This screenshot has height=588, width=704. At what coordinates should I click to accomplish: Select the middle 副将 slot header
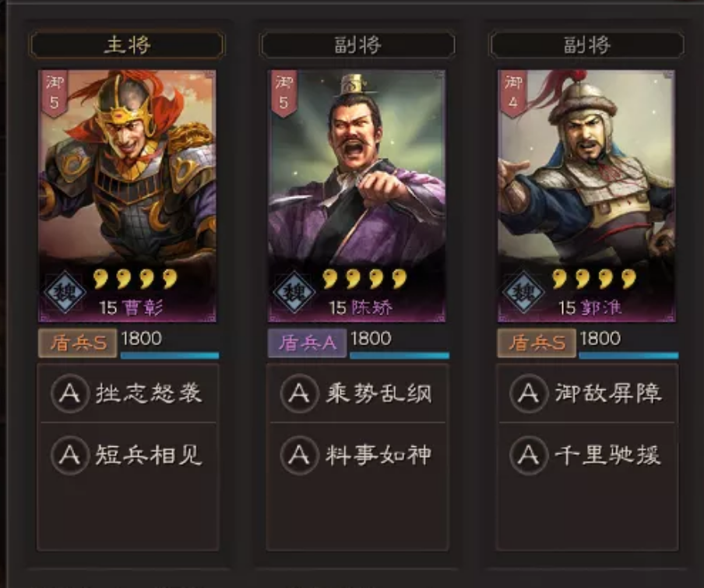[x=357, y=44]
